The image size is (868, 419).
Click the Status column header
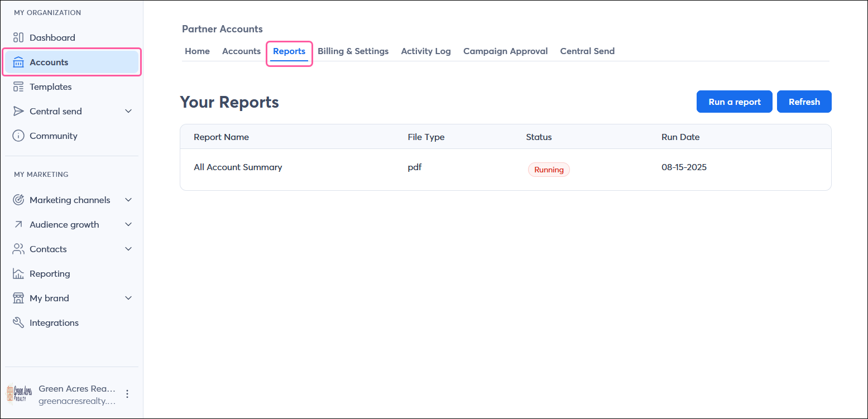pos(539,137)
